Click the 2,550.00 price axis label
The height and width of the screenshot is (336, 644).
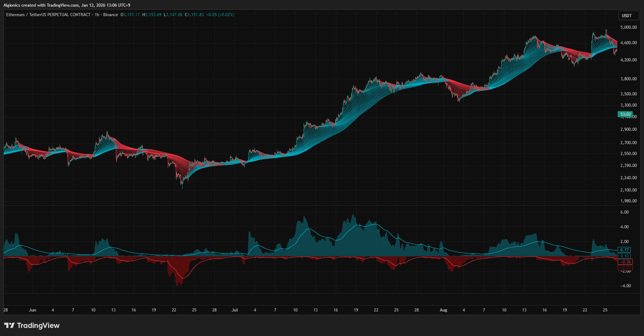pos(629,154)
